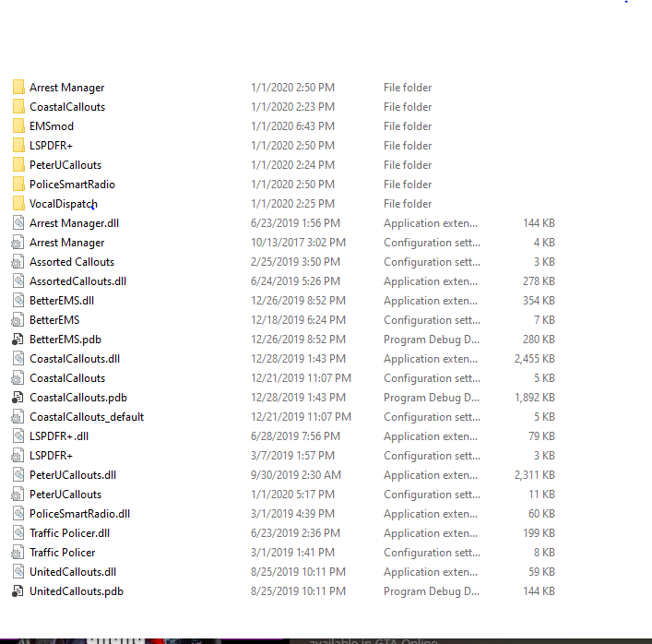This screenshot has width=652, height=644.
Task: Select the EMSmod folder icon
Action: 18,126
